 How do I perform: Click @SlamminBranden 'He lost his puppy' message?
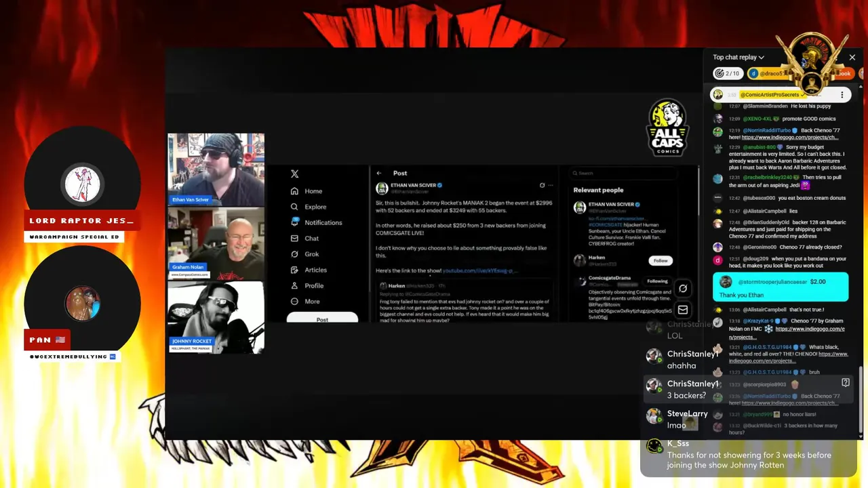[x=778, y=106]
